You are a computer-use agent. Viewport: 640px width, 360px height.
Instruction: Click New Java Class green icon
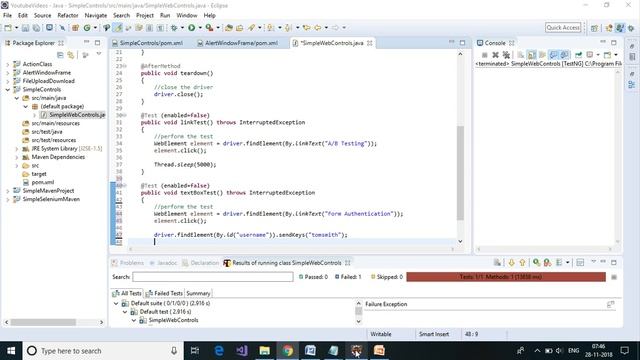coord(87,28)
